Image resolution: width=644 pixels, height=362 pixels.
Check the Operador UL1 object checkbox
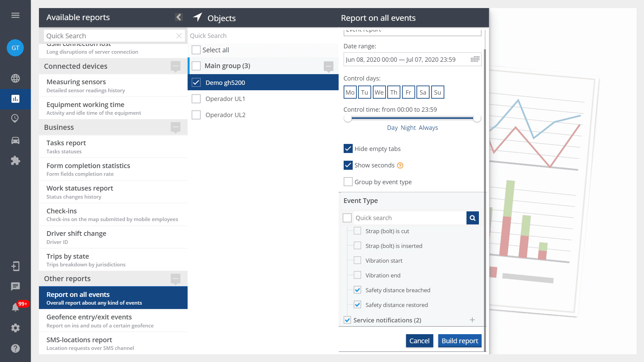coord(196,99)
